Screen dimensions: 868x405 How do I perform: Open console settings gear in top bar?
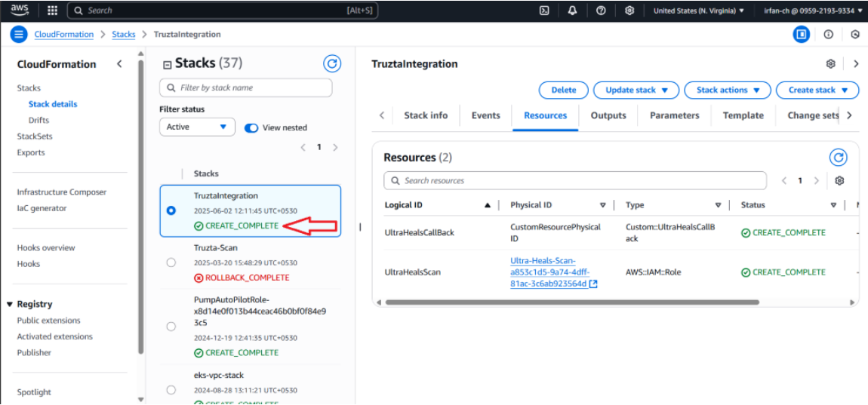pyautogui.click(x=629, y=11)
